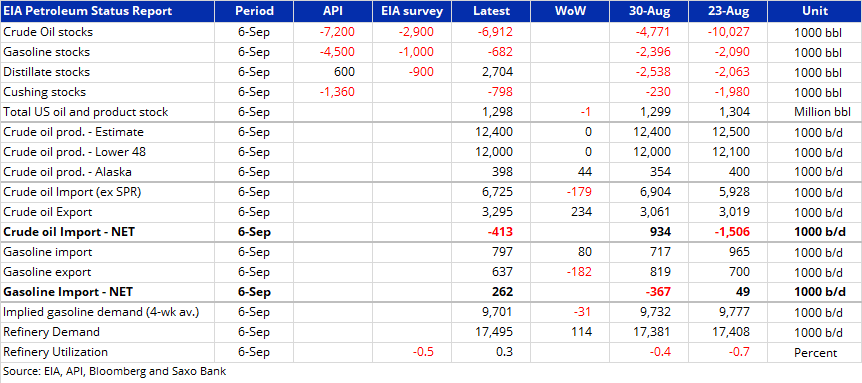Click the Latest value 1,298
This screenshot has width=862, height=383.
pyautogui.click(x=498, y=112)
